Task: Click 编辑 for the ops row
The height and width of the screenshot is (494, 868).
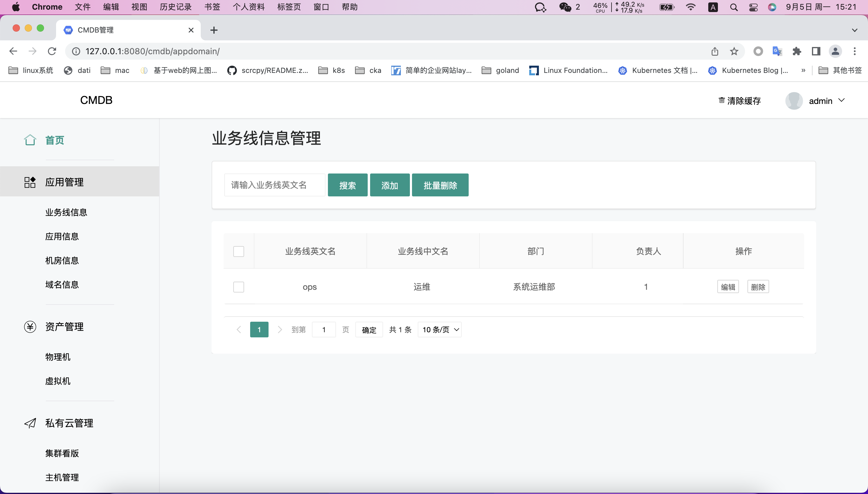Action: coord(728,287)
